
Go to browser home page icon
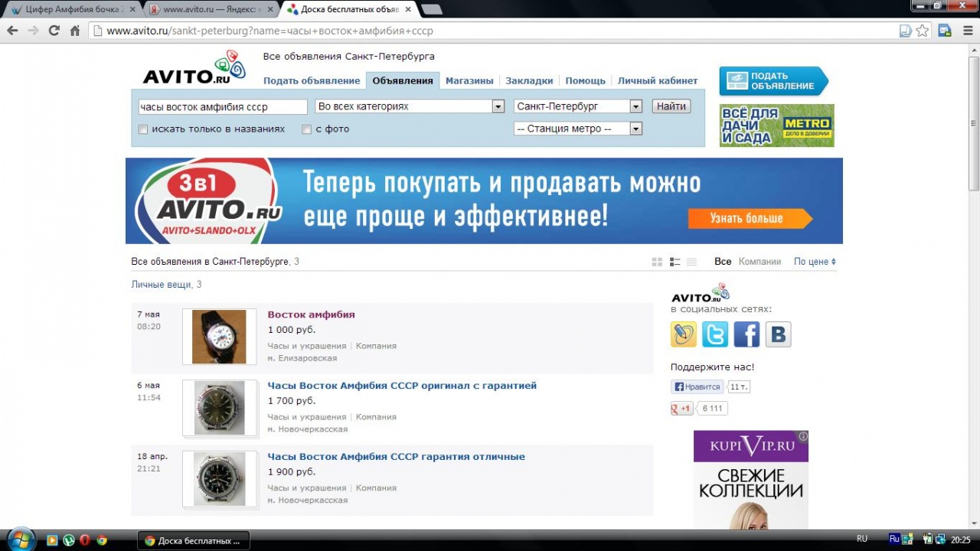point(74,31)
